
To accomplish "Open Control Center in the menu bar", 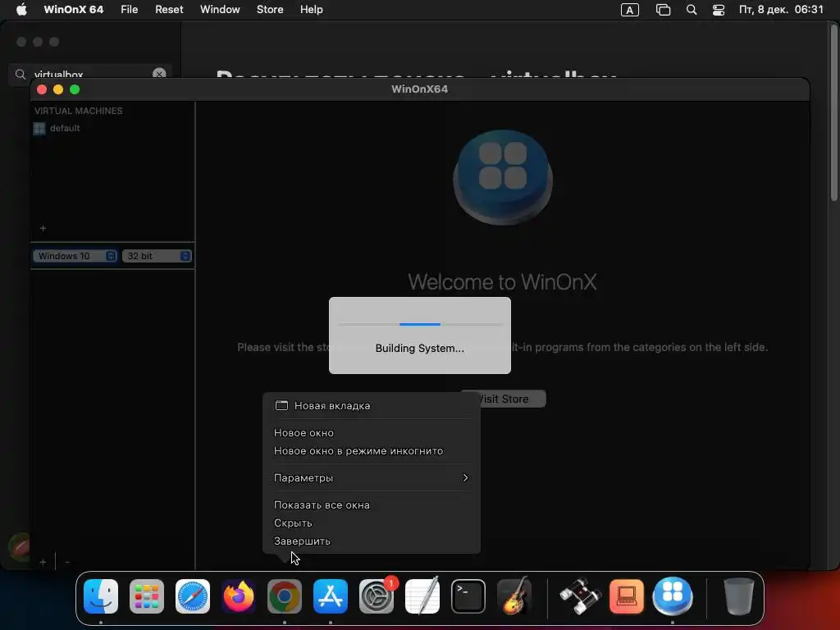I will (x=719, y=10).
